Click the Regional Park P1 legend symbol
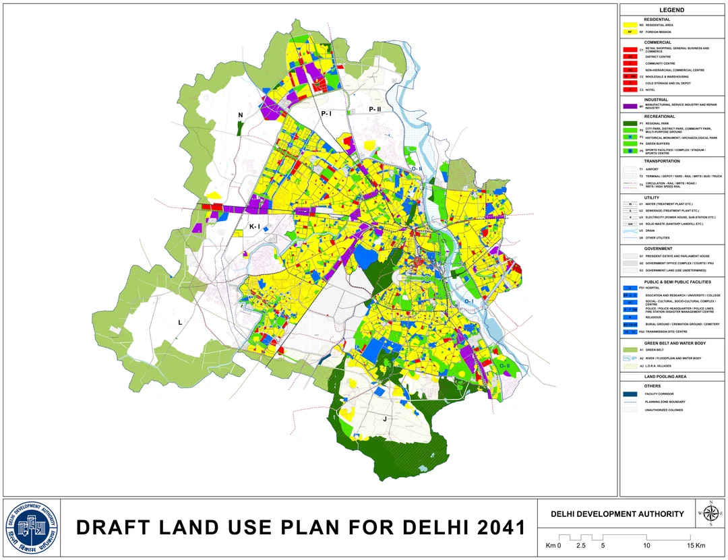The width and height of the screenshot is (728, 560). (x=631, y=124)
